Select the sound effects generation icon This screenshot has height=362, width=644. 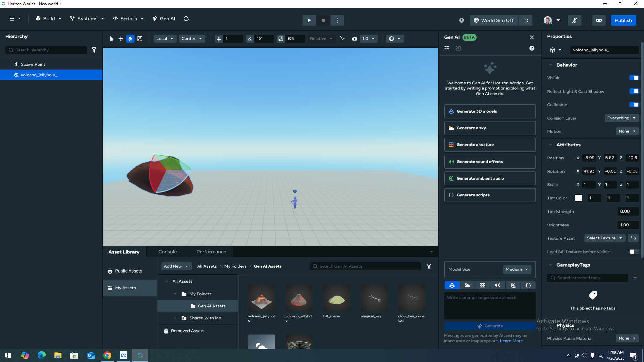click(x=498, y=285)
